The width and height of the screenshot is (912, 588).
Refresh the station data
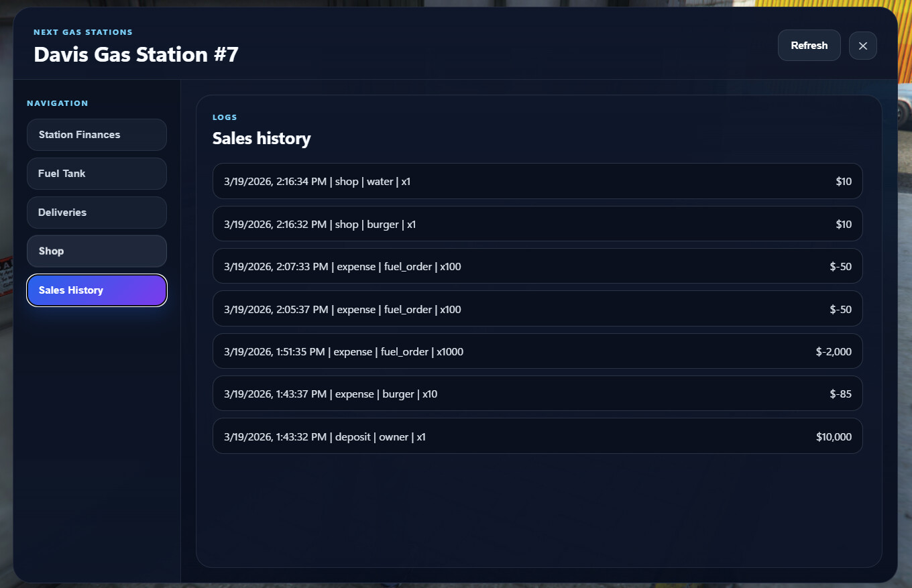pos(809,46)
